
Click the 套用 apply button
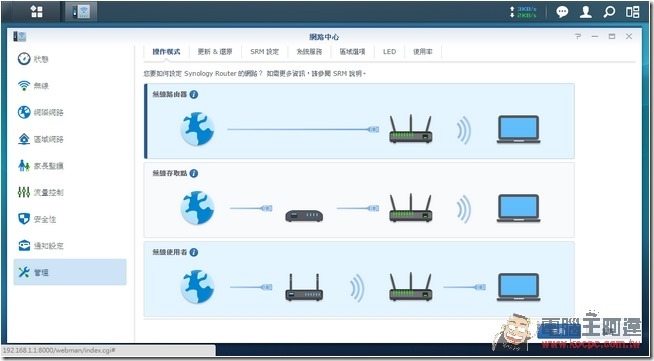[x=559, y=331]
